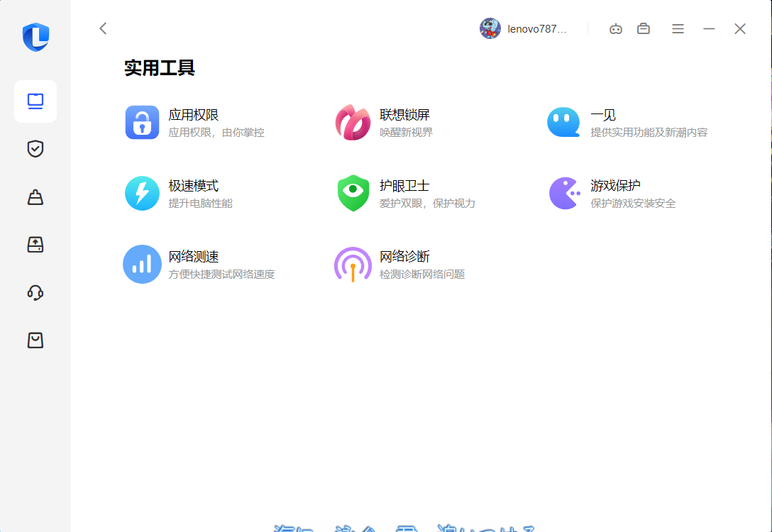Click the 检测诊断网络问题 description
This screenshot has width=772, height=532.
[x=422, y=274]
